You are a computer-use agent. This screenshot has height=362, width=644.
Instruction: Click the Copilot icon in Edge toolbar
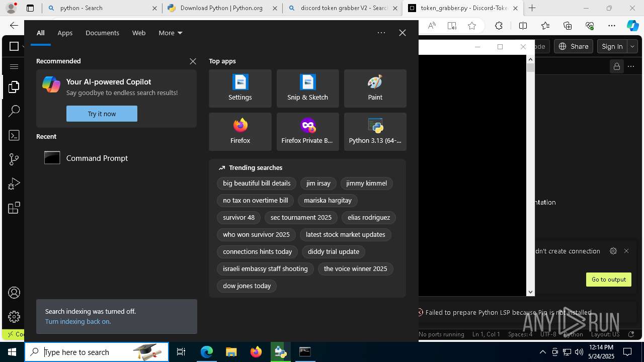click(x=632, y=26)
